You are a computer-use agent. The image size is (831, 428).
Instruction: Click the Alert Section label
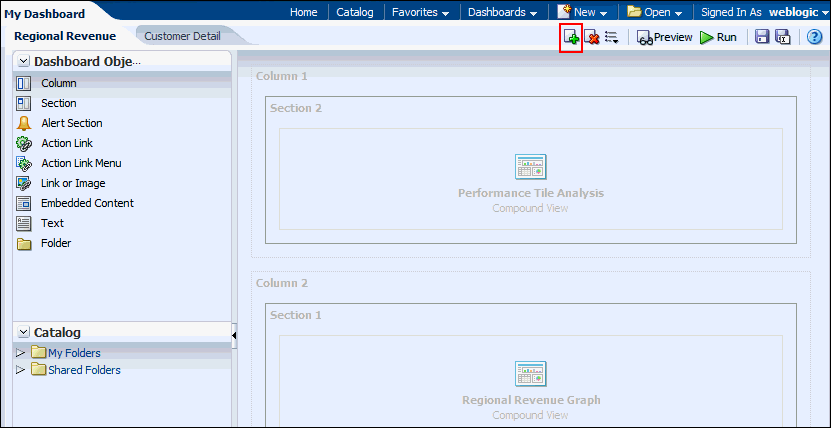point(72,123)
